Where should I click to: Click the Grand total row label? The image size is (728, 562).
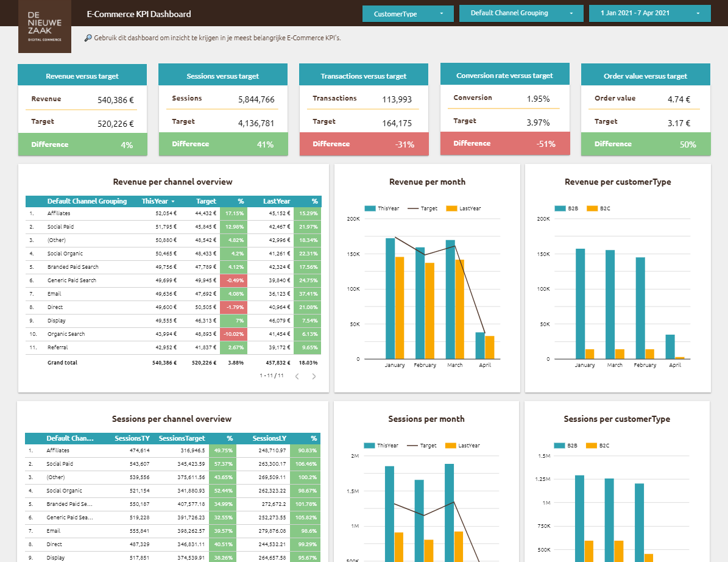tap(62, 363)
